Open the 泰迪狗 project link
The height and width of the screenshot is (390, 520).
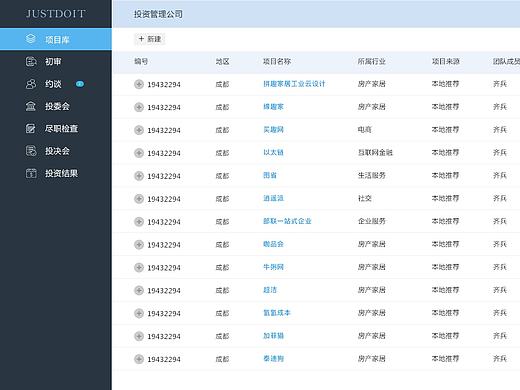(273, 359)
